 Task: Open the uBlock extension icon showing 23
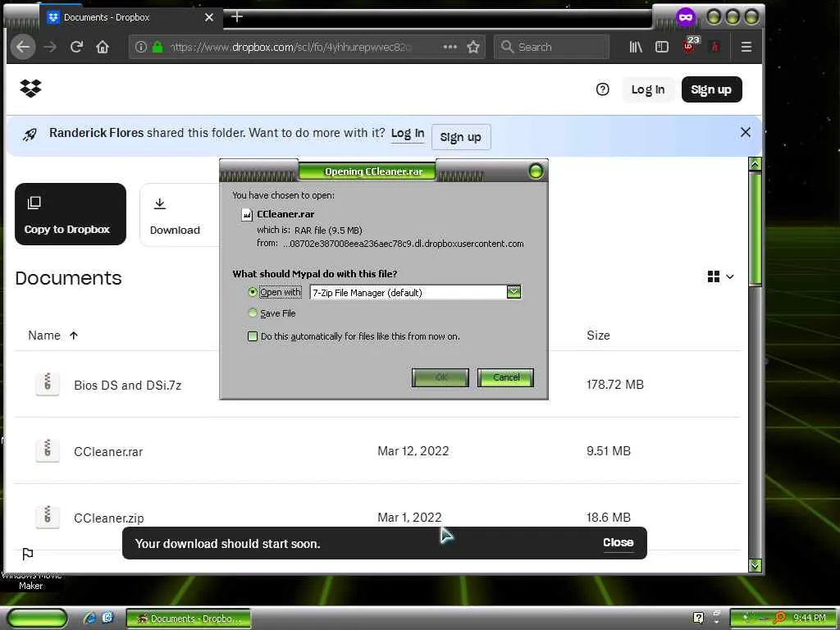[690, 46]
